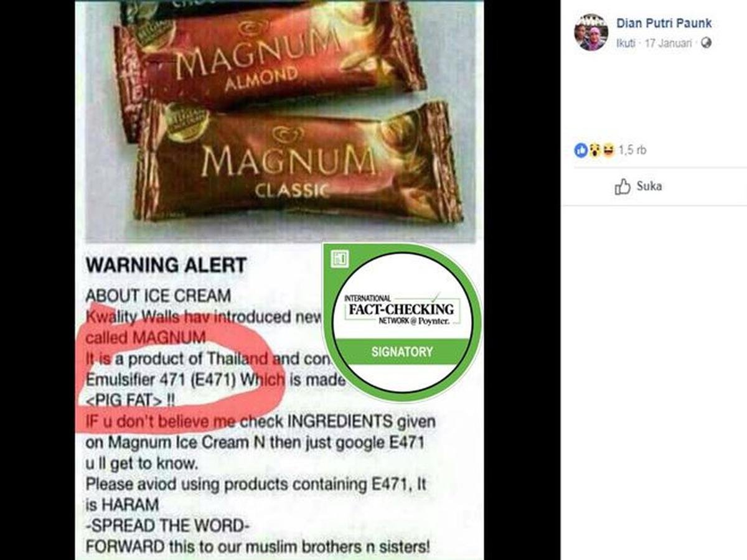Click the small square icon on green badge
747x560 pixels.
(339, 259)
